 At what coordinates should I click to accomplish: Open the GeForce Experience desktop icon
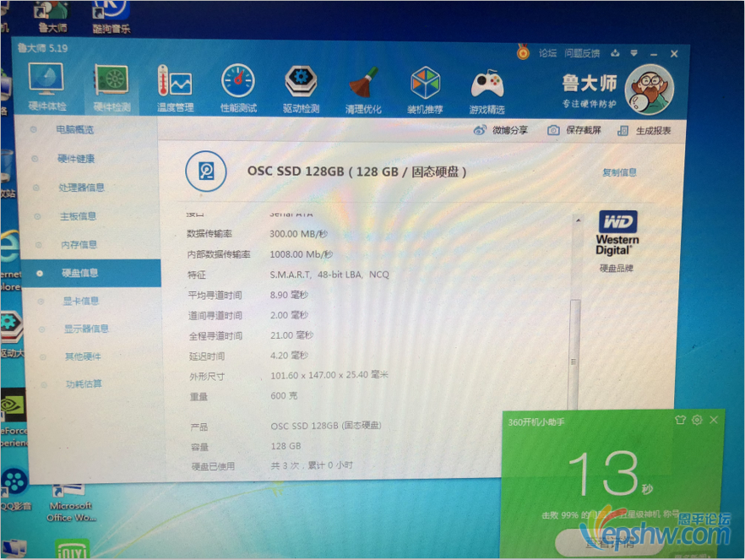tap(14, 418)
